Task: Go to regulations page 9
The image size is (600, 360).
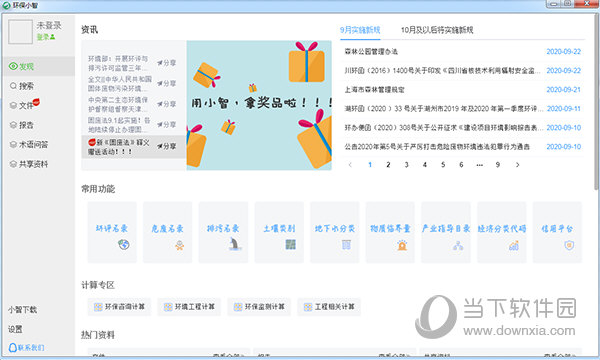Action: pyautogui.click(x=497, y=165)
